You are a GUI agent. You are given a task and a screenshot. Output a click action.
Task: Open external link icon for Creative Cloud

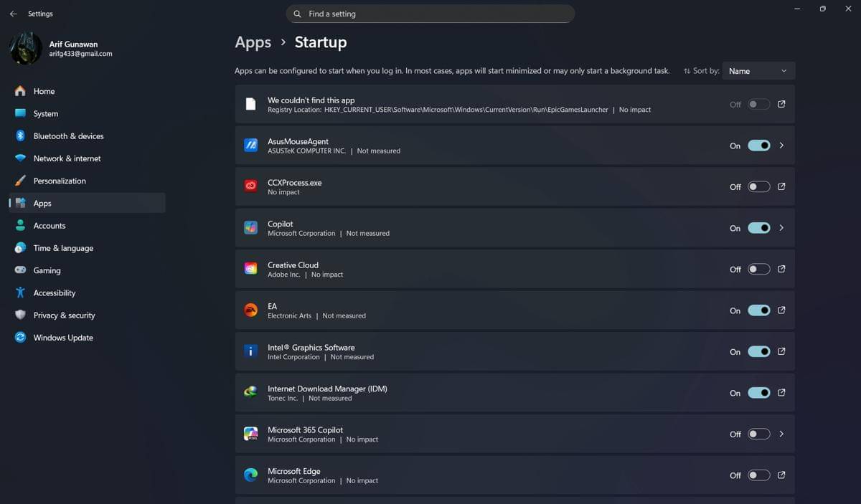781,270
